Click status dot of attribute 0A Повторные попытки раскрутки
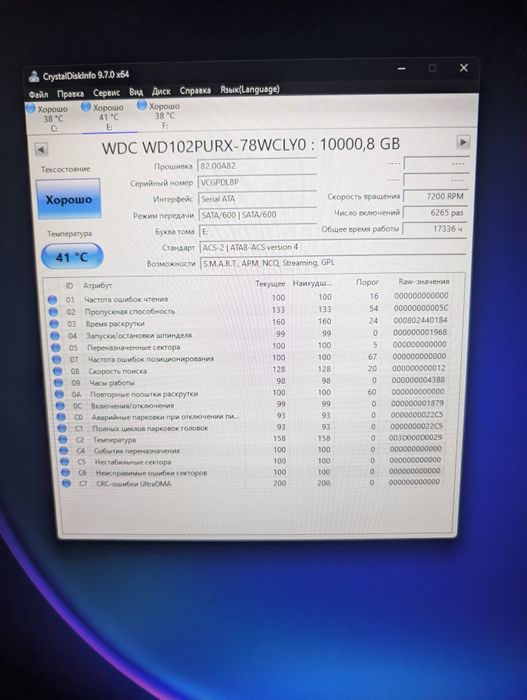527x700 pixels. point(59,395)
